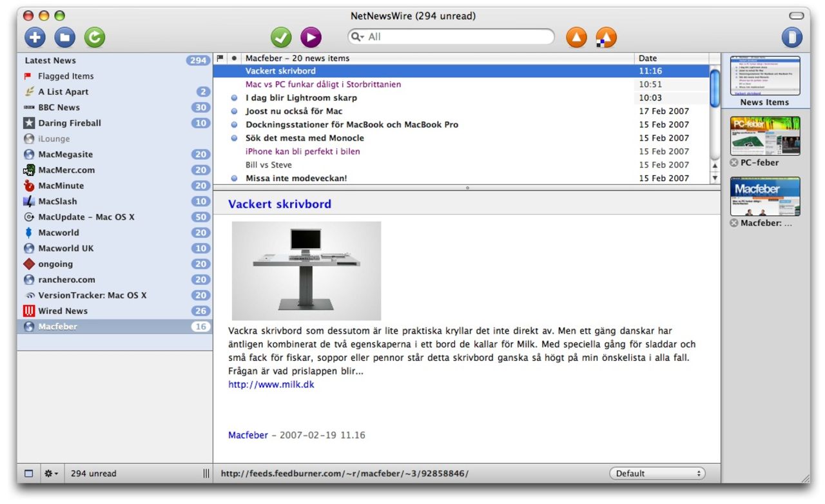The image size is (825, 504).
Task: Click the Vackert skrivbord article title
Action: (279, 204)
